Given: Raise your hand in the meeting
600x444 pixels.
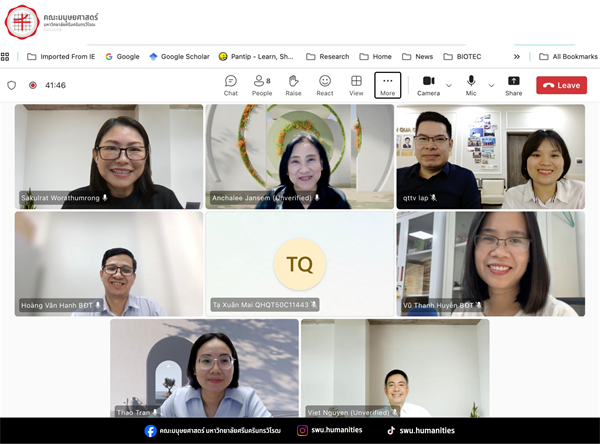Looking at the screenshot, I should (293, 85).
